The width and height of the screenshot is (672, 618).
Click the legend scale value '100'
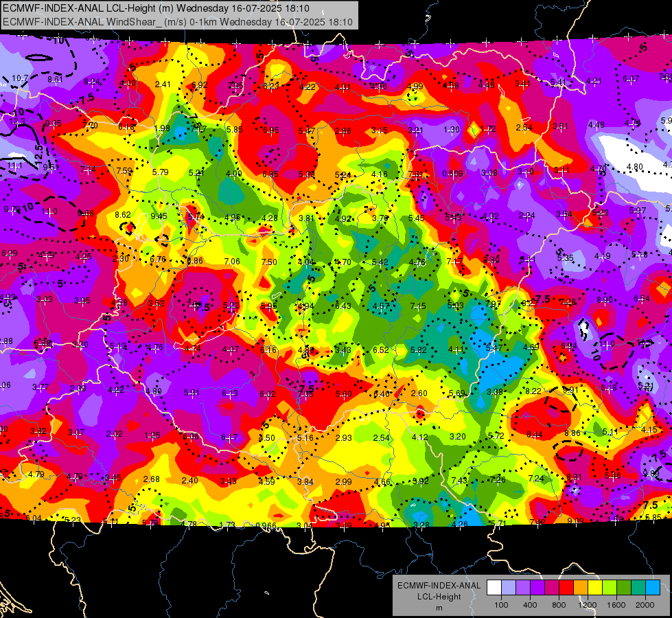501,605
